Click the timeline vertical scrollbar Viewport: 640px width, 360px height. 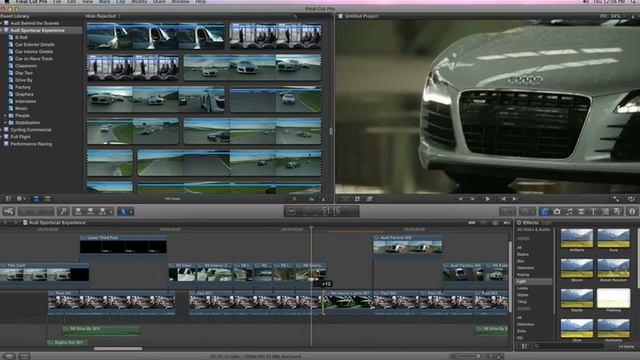point(510,278)
